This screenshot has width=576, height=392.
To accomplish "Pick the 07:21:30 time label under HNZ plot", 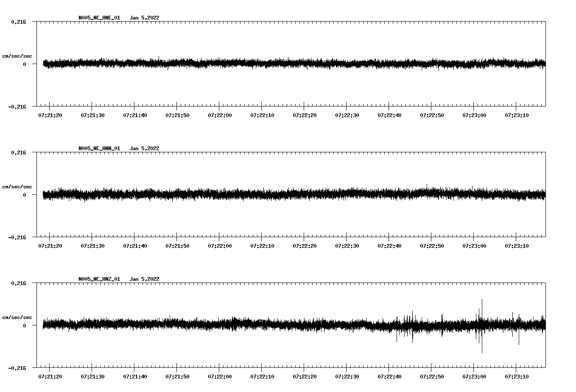I will tap(92, 377).
